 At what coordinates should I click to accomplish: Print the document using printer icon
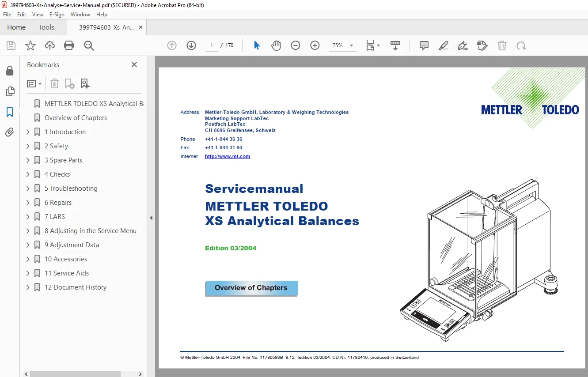click(x=69, y=45)
